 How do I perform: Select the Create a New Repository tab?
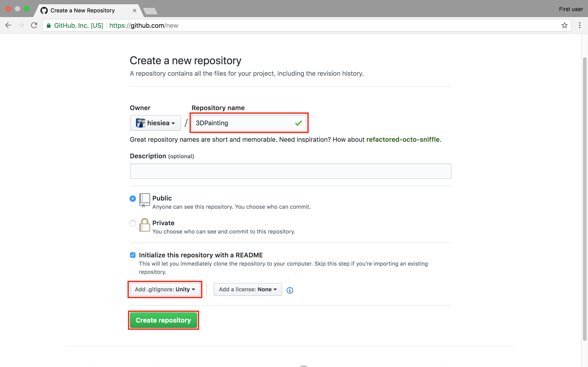click(83, 11)
